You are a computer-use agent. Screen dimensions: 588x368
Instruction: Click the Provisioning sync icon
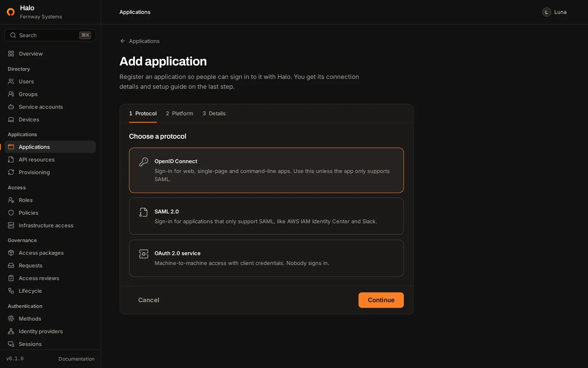tap(11, 172)
